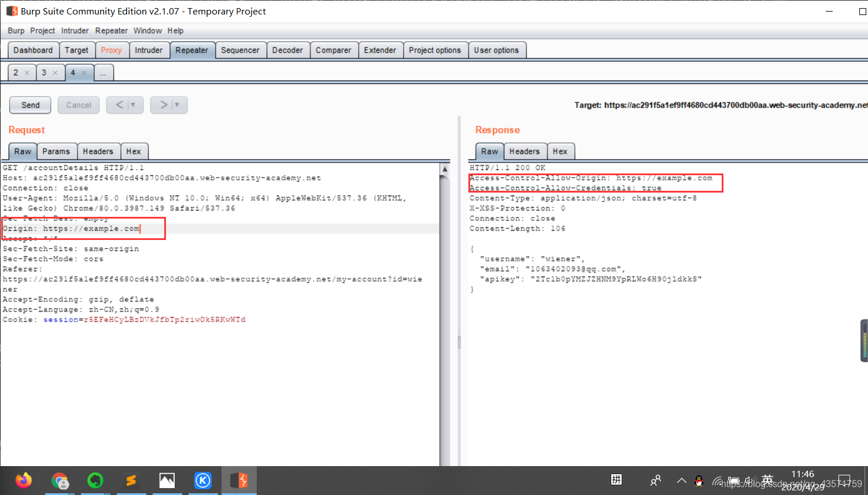Select the response Raw tab
This screenshot has width=868, height=495.
[x=489, y=152]
